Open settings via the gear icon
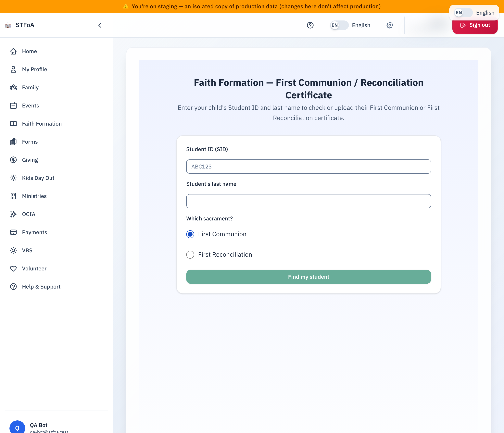 click(390, 25)
